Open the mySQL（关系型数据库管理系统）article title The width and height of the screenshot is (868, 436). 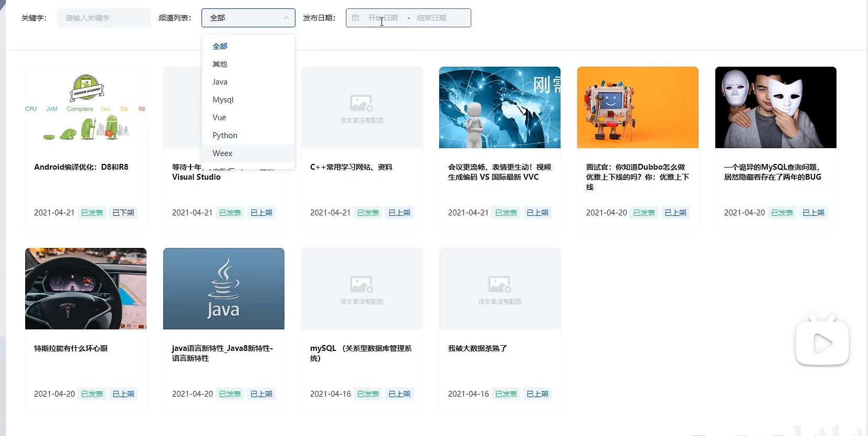(361, 353)
